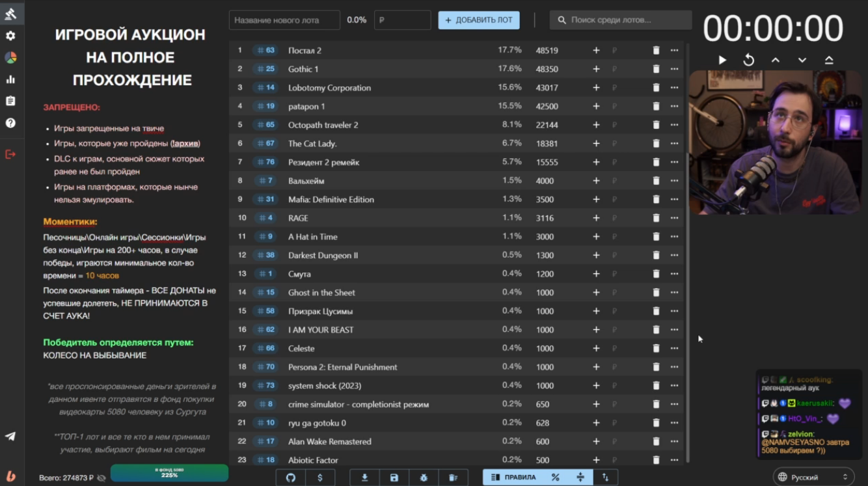Screen dimensions: 868x486
Task: Open the GitHub icon in bottom toolbar
Action: coord(291,478)
